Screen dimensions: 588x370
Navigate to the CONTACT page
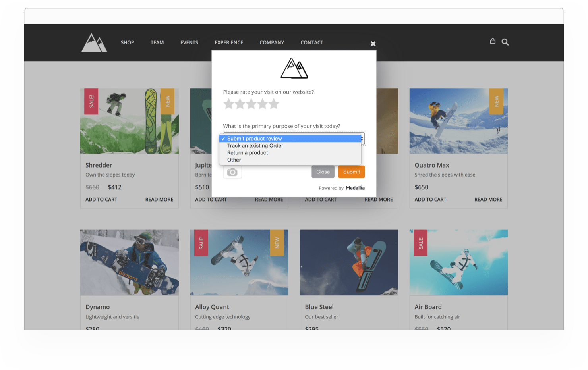[311, 42]
